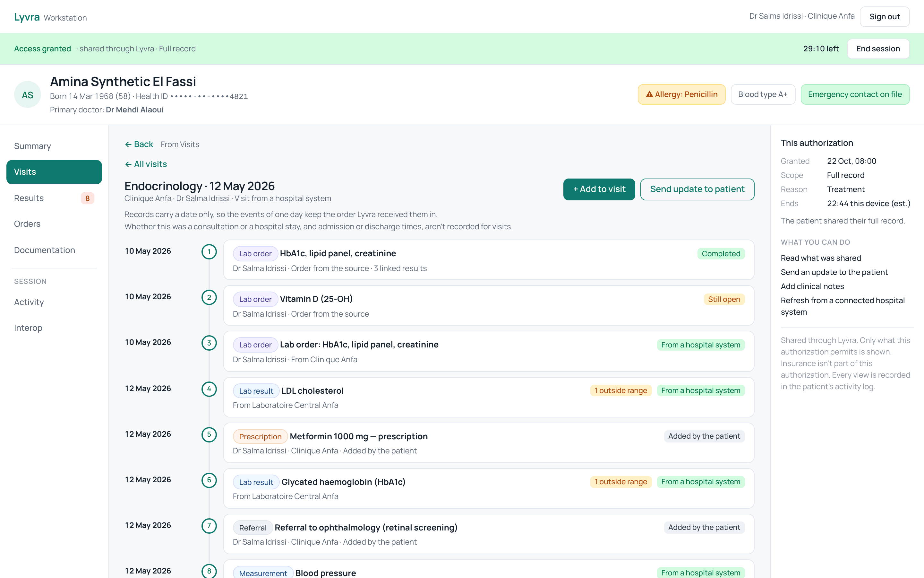Open Results with 8 badge
The image size is (924, 578).
(x=54, y=198)
